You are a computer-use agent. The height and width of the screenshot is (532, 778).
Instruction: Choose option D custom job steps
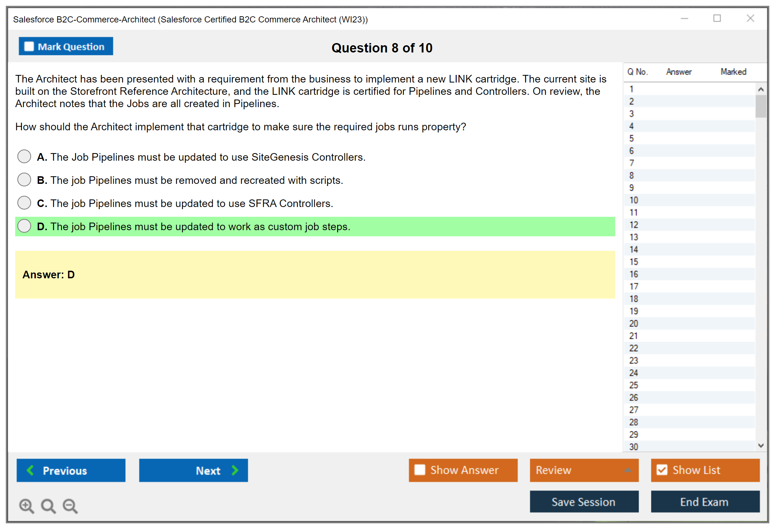24,226
